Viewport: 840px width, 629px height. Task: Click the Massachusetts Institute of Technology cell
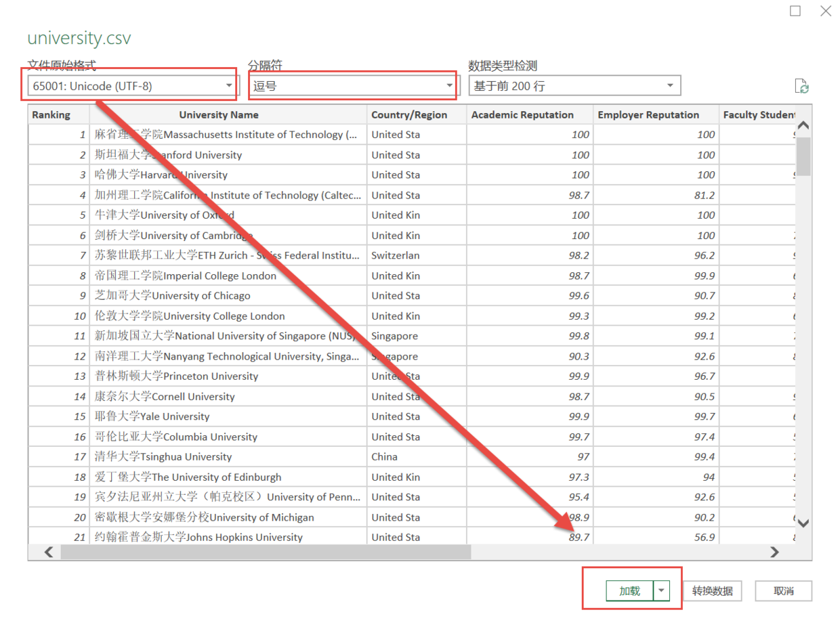tap(228, 135)
